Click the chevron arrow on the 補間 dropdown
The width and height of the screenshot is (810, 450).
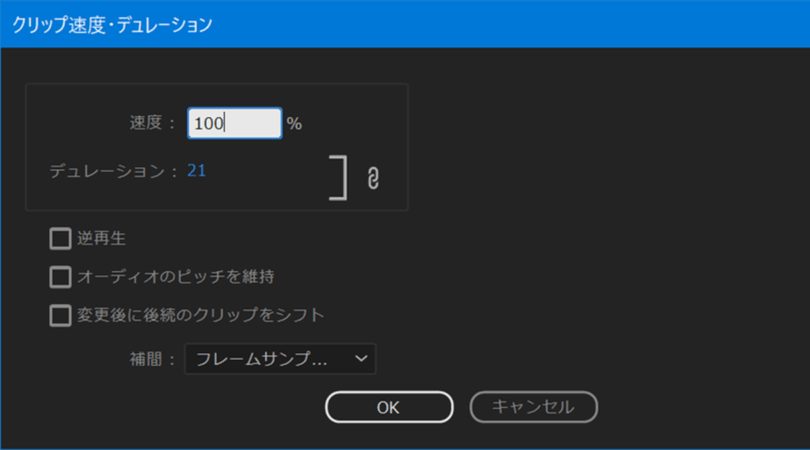[360, 358]
